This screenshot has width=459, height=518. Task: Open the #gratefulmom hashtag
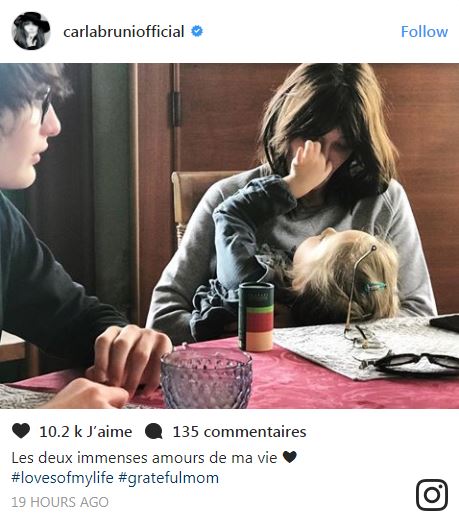(x=169, y=478)
